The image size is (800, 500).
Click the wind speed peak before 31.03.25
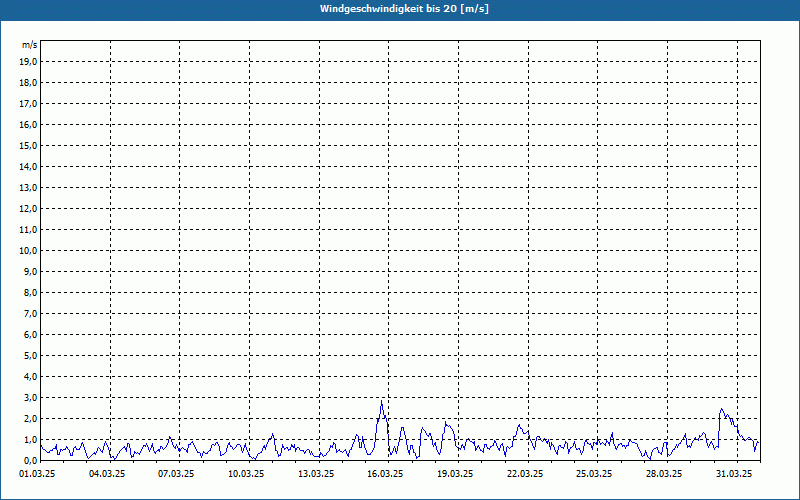click(x=721, y=409)
